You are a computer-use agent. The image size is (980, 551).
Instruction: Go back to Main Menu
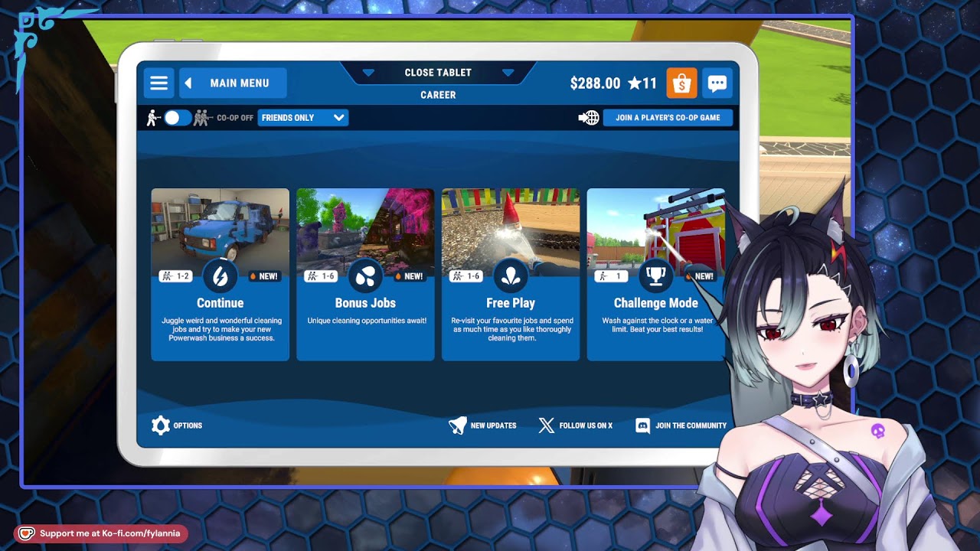pyautogui.click(x=233, y=83)
